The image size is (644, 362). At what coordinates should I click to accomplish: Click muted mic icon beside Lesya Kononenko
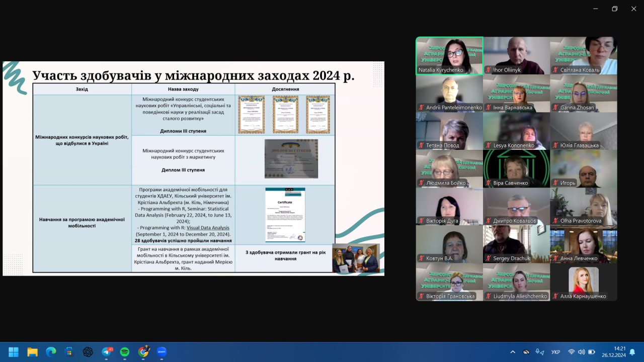489,145
